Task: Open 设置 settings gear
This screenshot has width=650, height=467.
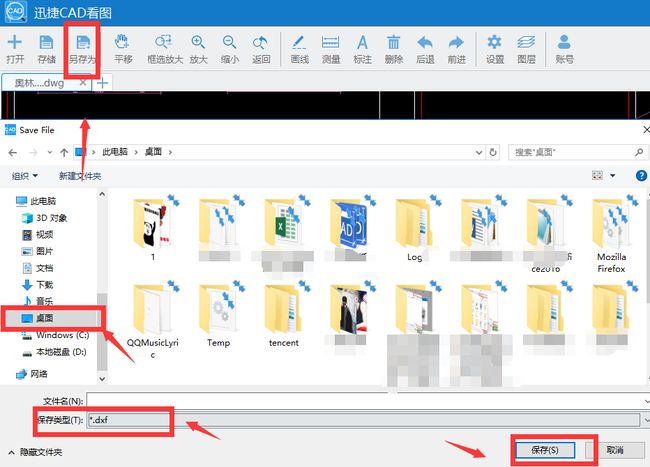Action: click(495, 49)
